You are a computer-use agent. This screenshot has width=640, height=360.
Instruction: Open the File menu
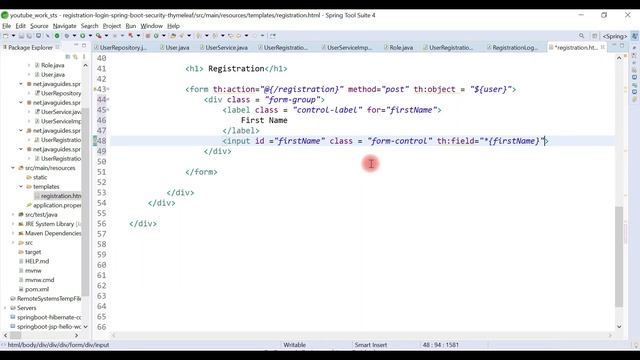pyautogui.click(x=7, y=26)
